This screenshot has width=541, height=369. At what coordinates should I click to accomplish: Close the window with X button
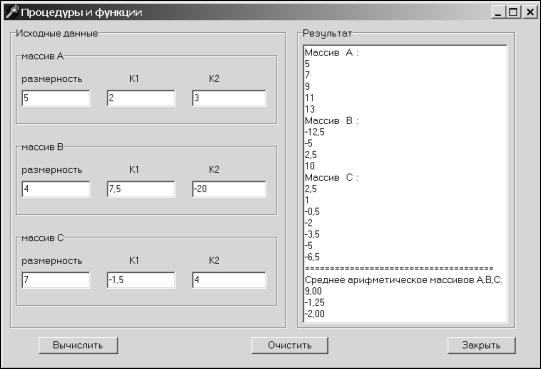tap(530, 12)
